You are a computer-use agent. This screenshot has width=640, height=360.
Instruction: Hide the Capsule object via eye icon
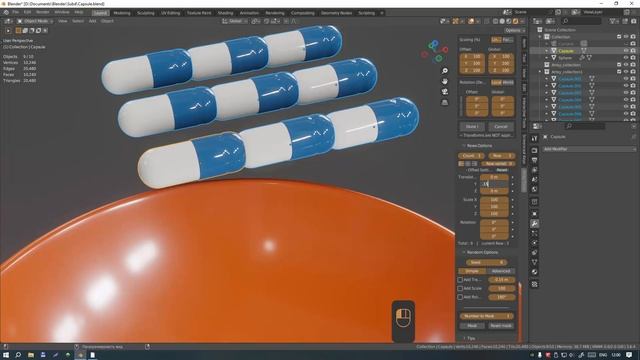coord(626,51)
